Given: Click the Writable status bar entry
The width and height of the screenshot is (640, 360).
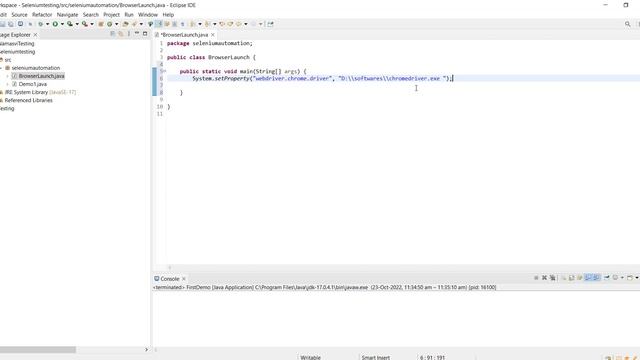Looking at the screenshot, I should click(311, 358).
